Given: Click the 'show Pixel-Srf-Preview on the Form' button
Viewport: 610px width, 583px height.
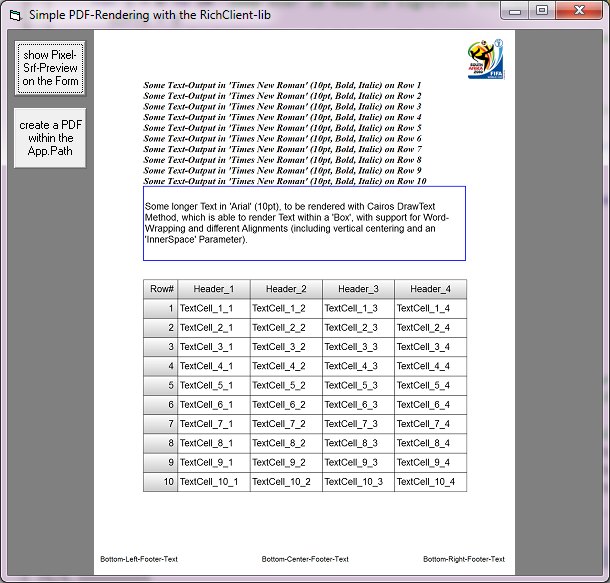Looking at the screenshot, I should click(49, 68).
